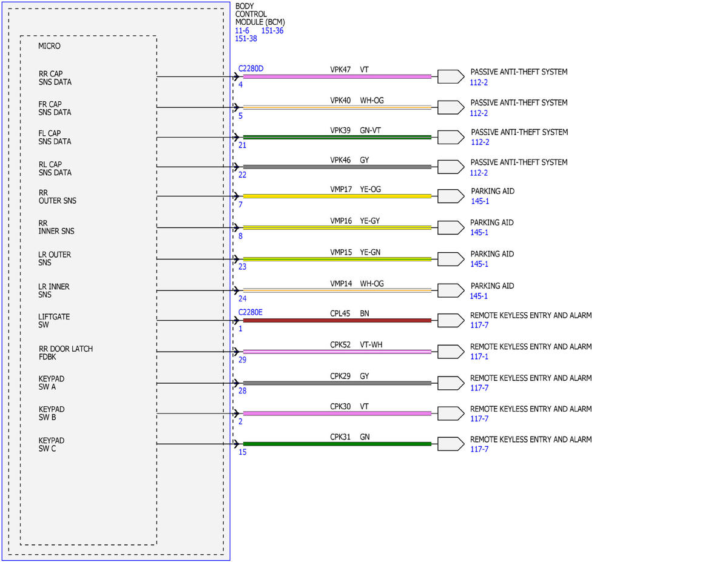
Task: Open the C2280E connector link
Action: click(251, 312)
